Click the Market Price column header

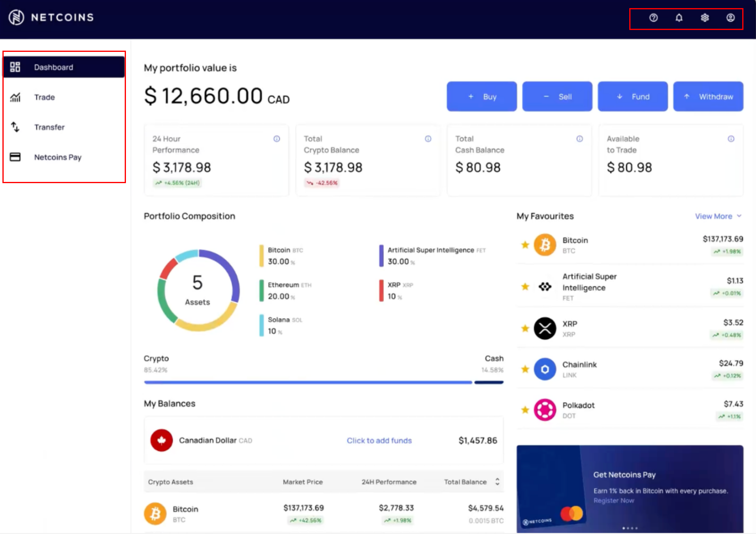302,482
